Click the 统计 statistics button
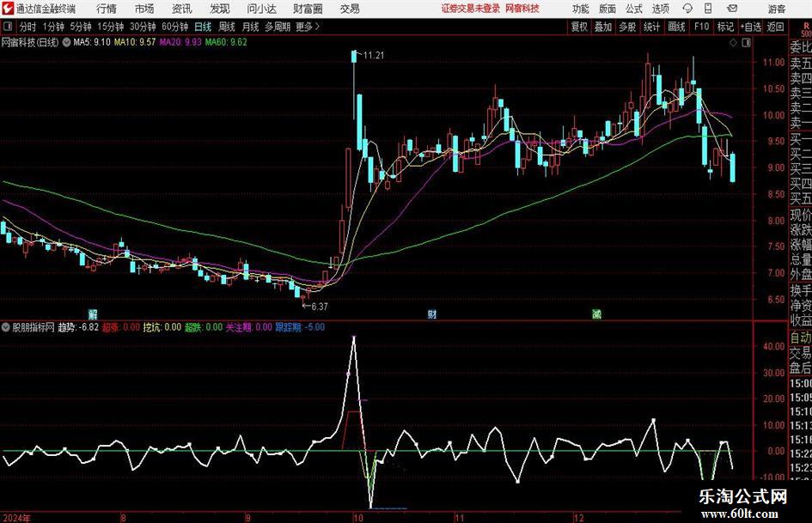812x523 pixels. [x=652, y=27]
